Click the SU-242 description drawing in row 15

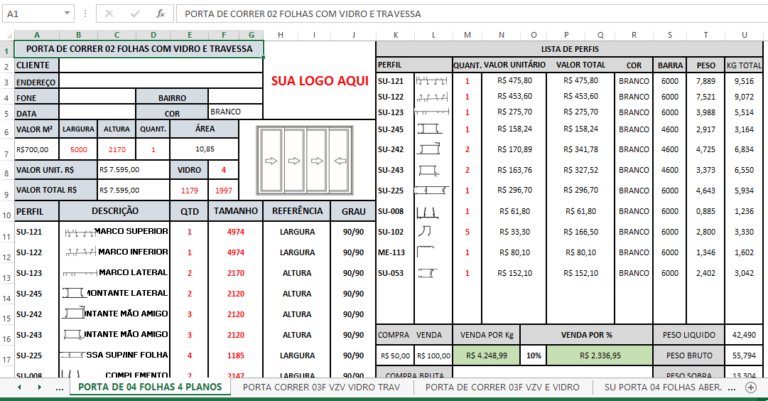click(73, 313)
